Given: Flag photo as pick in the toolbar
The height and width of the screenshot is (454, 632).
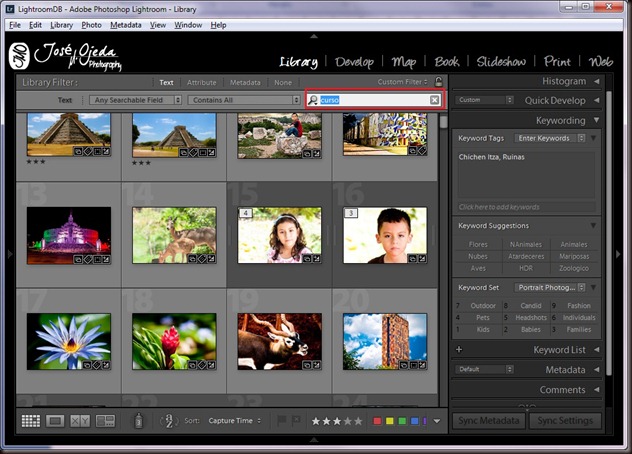Looking at the screenshot, I should [281, 421].
